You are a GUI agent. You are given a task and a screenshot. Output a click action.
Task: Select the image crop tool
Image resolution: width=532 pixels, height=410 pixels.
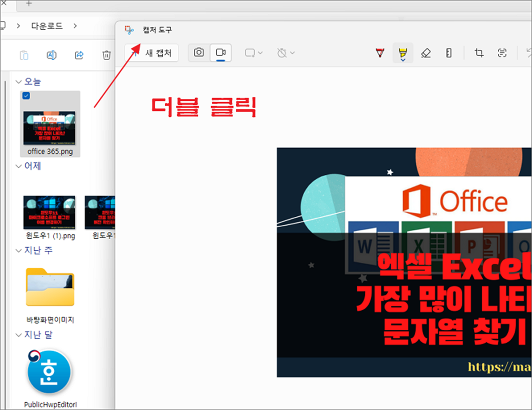point(479,53)
